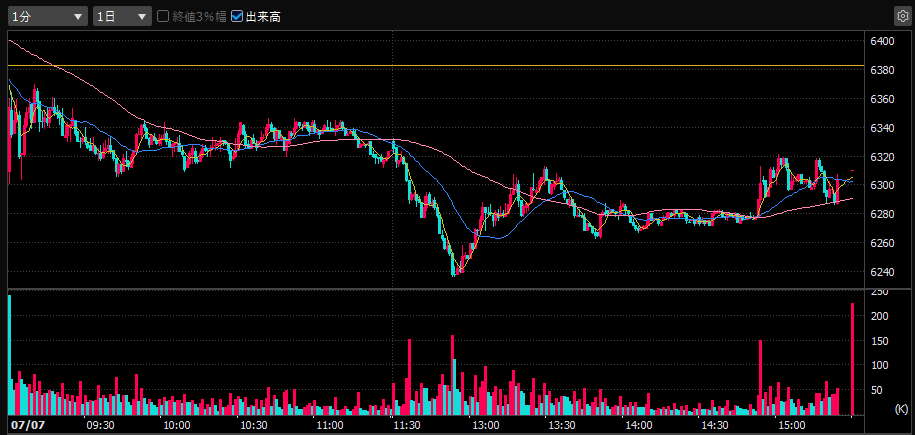
Task: Select the 11:00 time axis marker
Action: (331, 424)
